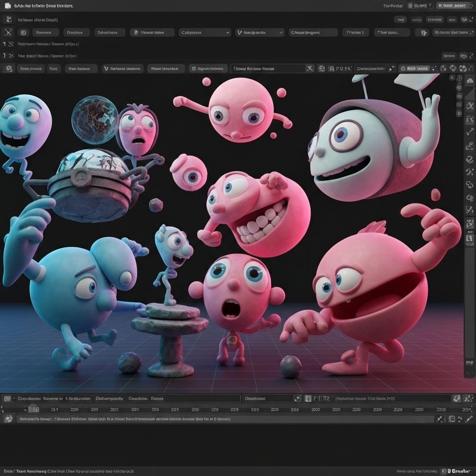This screenshot has width=476, height=476.
Task: Click the round icon left of the bottom info bar
Action: point(8,419)
